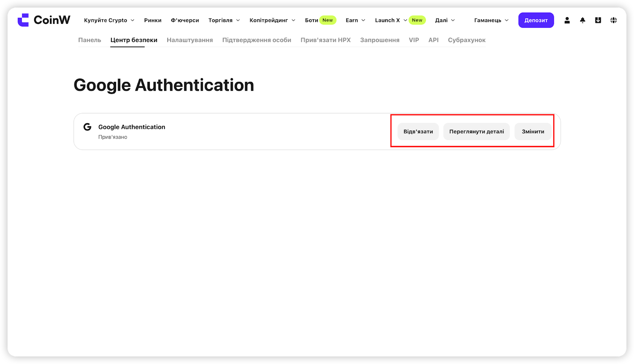Click the Google Authentication row label
The image size is (634, 364).
tap(132, 127)
